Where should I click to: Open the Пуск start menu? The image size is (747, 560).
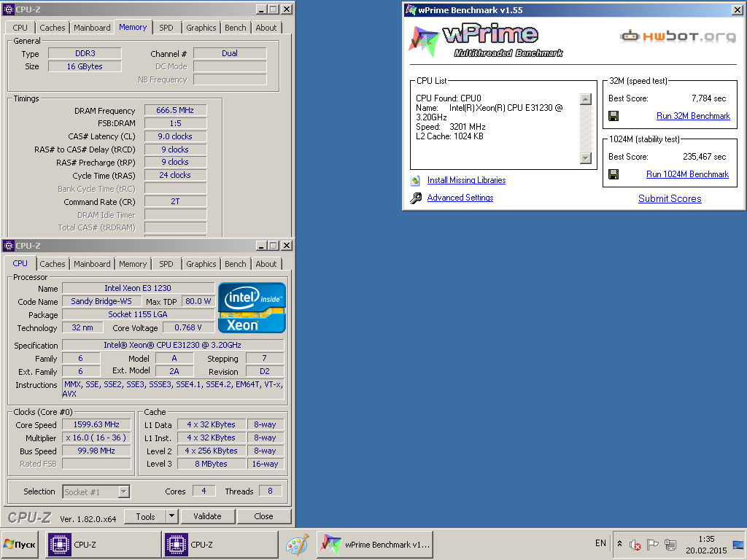(x=20, y=544)
